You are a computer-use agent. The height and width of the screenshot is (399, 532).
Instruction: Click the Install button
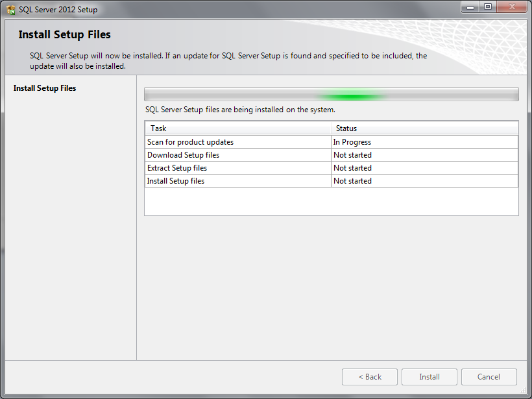[x=429, y=376]
